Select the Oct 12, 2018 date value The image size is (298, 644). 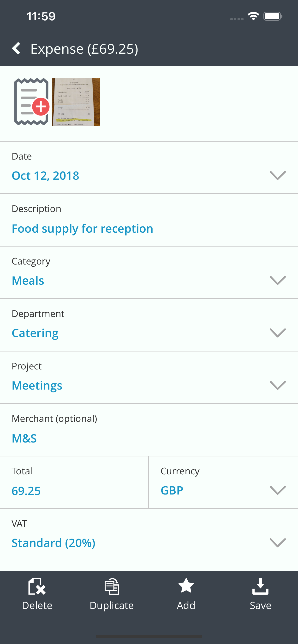pyautogui.click(x=45, y=176)
